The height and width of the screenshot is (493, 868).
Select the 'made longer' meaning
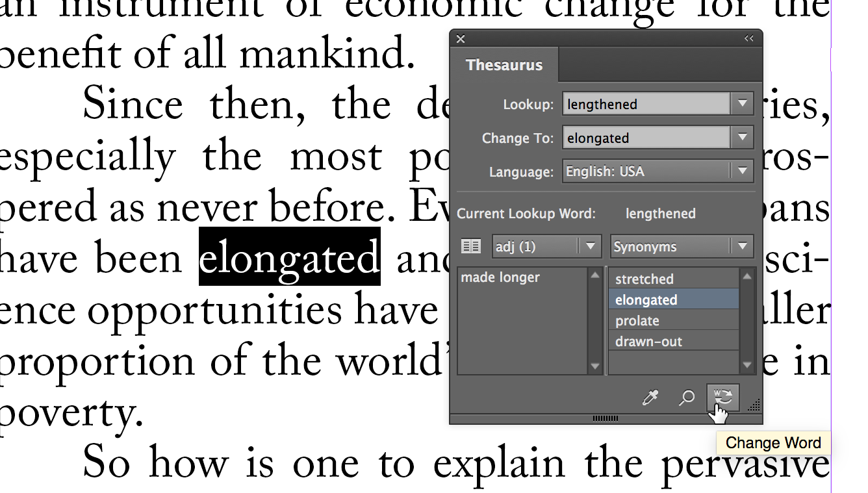[x=500, y=277]
